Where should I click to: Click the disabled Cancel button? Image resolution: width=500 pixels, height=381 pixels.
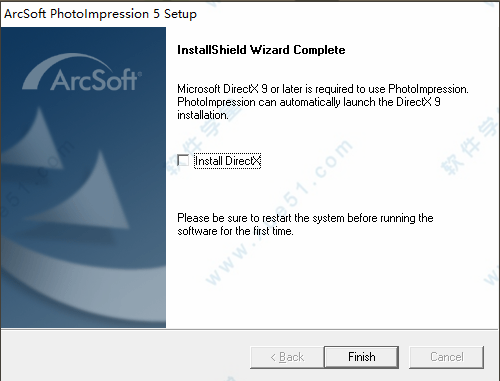pyautogui.click(x=446, y=357)
